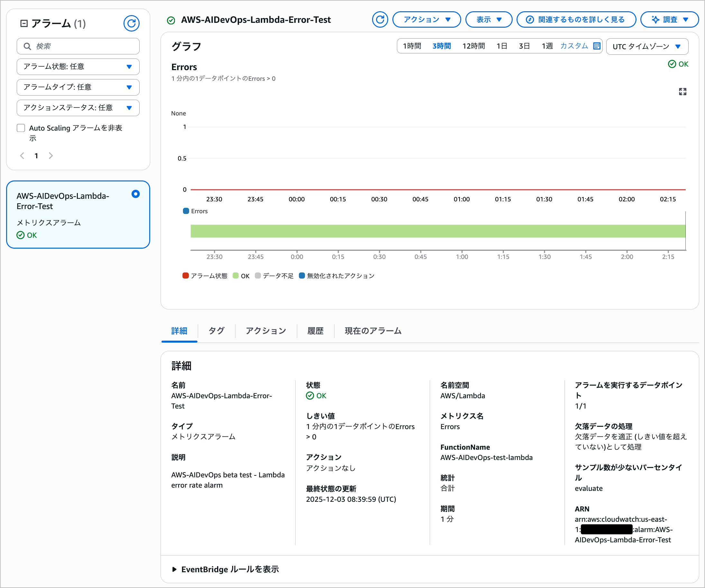
Task: Click the 調査 button
Action: coord(669,20)
